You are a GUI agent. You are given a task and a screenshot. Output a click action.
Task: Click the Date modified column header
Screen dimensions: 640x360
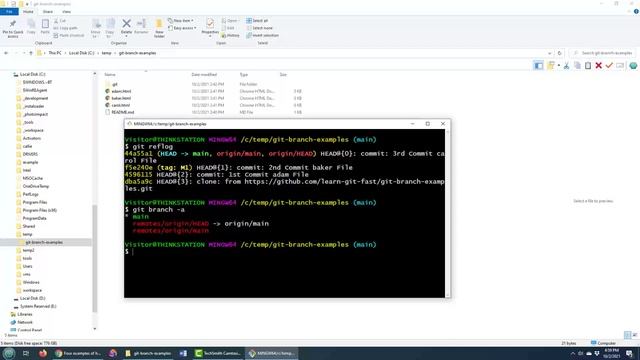[204, 75]
